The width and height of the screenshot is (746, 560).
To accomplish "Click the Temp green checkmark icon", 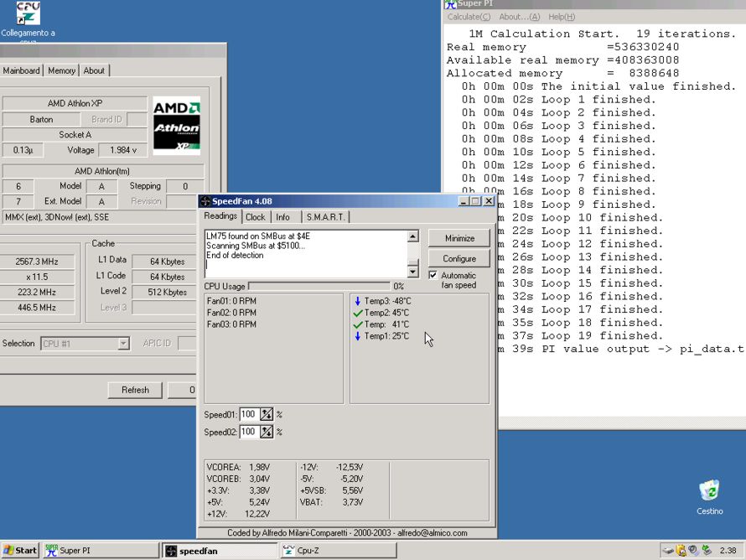I will 358,324.
